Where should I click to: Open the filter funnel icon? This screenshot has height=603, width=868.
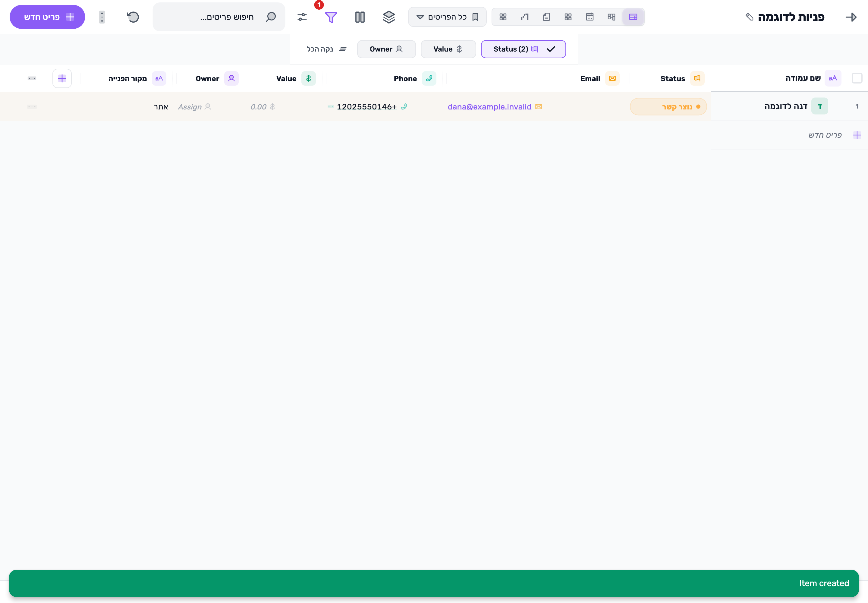(x=331, y=17)
